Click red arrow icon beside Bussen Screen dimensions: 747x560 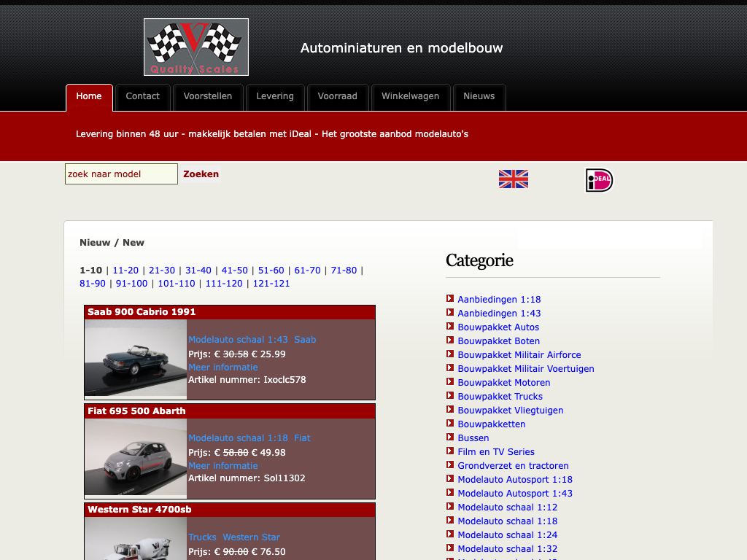click(450, 437)
